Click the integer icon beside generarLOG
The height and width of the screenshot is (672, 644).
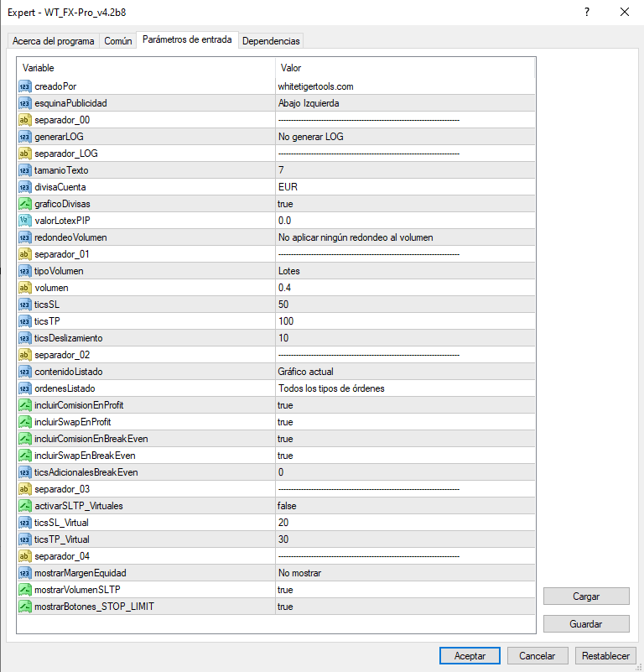[25, 137]
